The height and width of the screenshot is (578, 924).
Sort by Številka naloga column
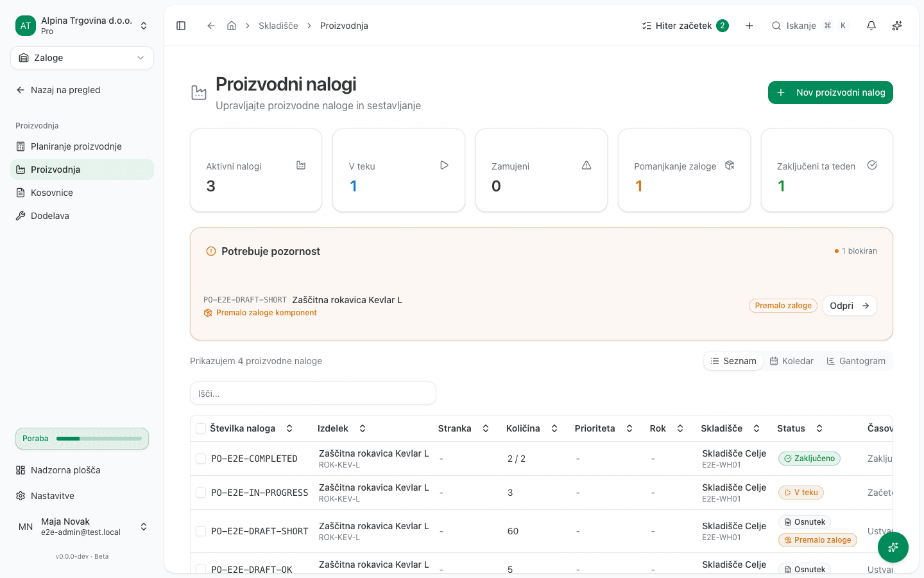click(x=252, y=428)
